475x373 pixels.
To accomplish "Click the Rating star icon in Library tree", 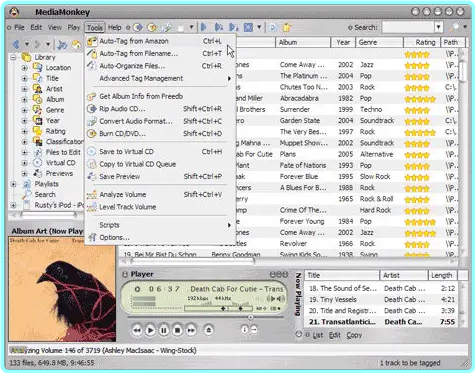I will [x=37, y=131].
